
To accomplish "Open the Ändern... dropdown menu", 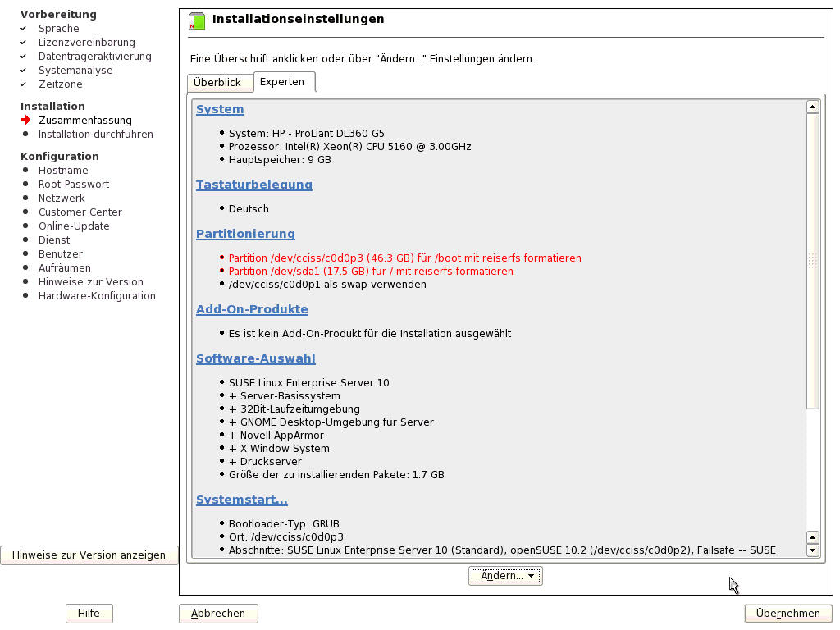I will pyautogui.click(x=505, y=576).
